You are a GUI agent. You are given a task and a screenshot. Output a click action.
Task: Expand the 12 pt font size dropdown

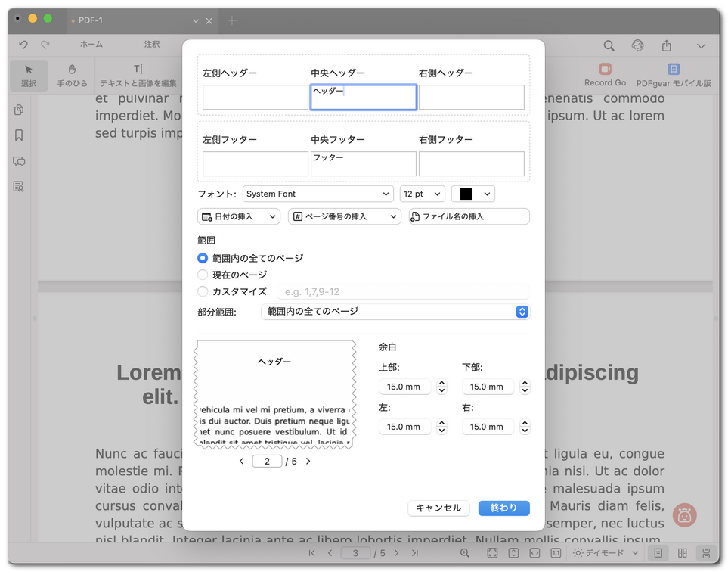tap(422, 194)
